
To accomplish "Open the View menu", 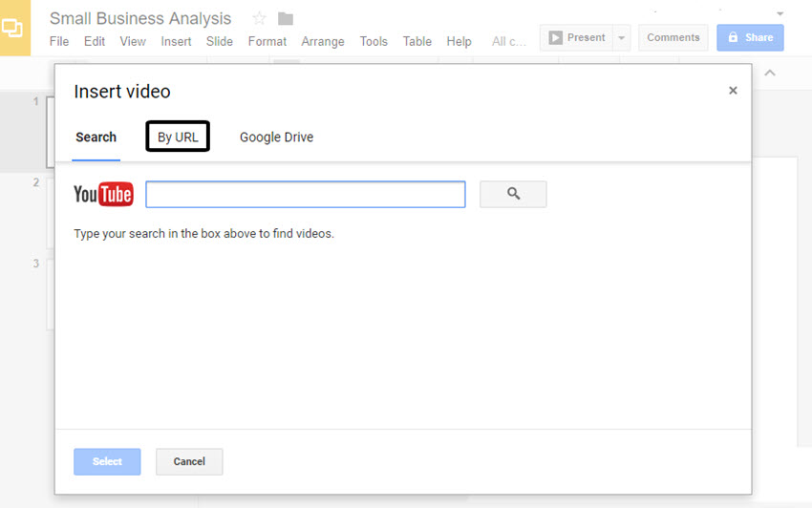I will (133, 41).
